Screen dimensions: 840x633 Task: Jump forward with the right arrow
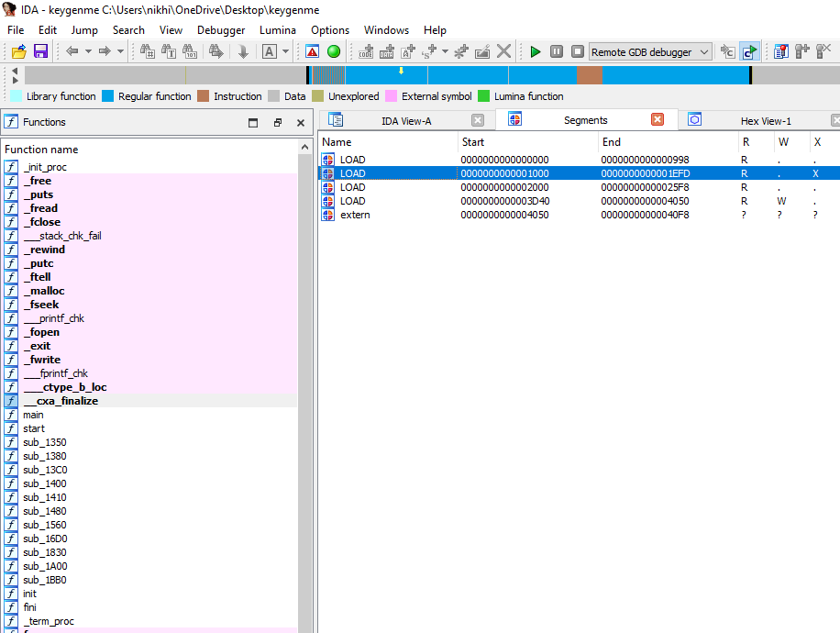click(105, 51)
